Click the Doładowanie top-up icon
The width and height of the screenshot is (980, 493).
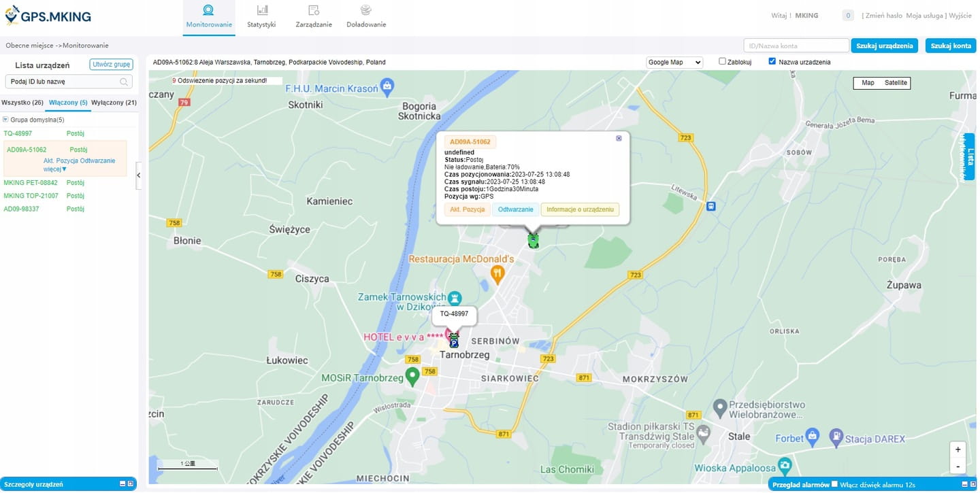366,10
